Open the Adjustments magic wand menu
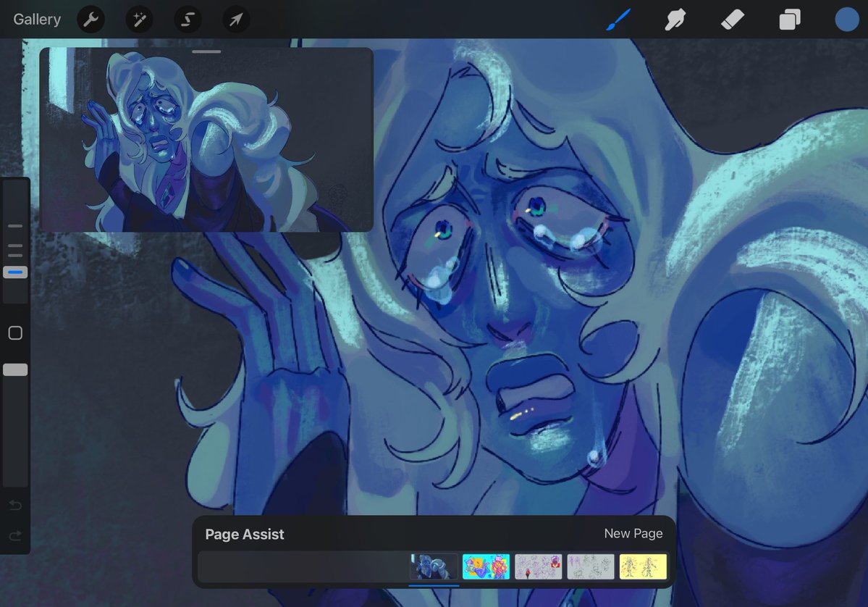The height and width of the screenshot is (607, 868). pos(140,20)
